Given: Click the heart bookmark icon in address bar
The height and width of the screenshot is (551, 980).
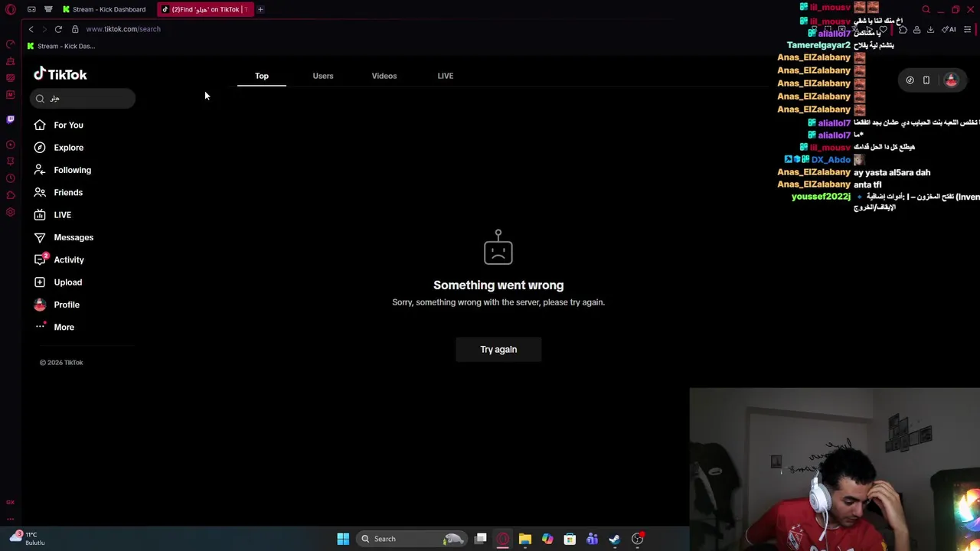Looking at the screenshot, I should coord(883,29).
